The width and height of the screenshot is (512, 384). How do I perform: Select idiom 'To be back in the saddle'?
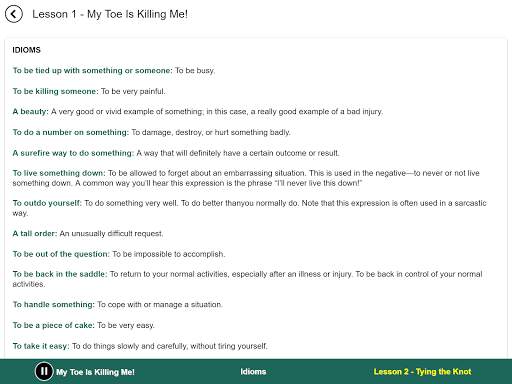click(x=60, y=274)
